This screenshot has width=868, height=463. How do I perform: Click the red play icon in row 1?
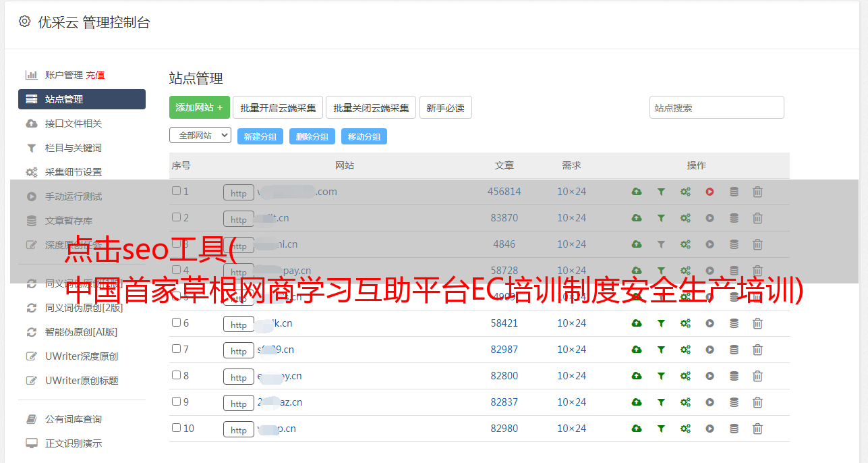click(x=710, y=192)
